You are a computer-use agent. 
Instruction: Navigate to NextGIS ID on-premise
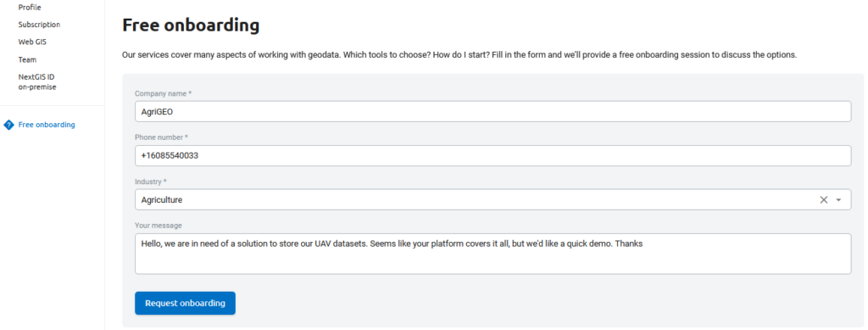pyautogui.click(x=37, y=82)
